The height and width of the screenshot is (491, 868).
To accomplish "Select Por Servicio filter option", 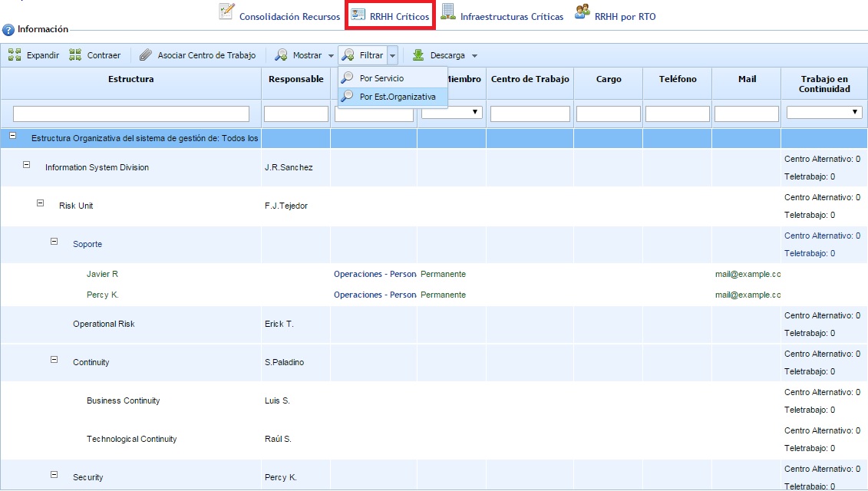I will tap(381, 78).
